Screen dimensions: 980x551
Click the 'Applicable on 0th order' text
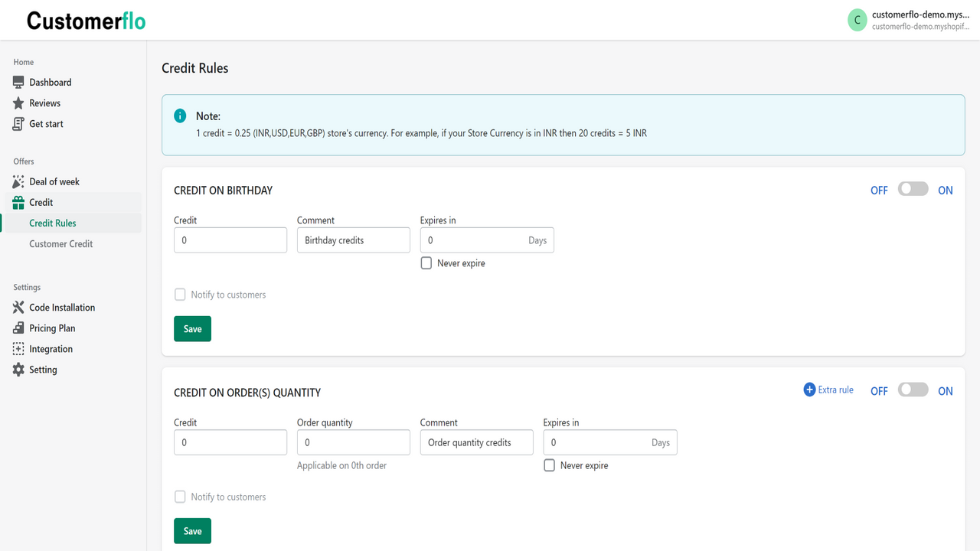(342, 465)
